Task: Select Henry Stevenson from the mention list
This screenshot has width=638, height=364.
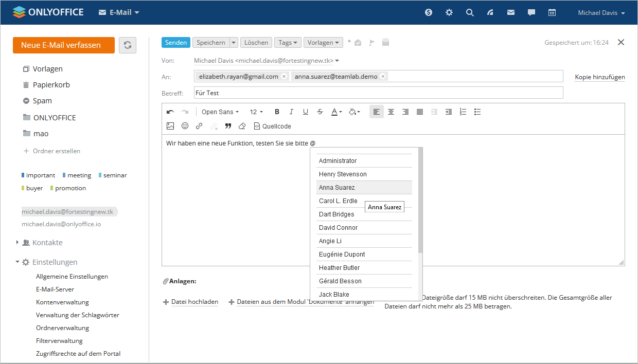Action: pos(364,174)
